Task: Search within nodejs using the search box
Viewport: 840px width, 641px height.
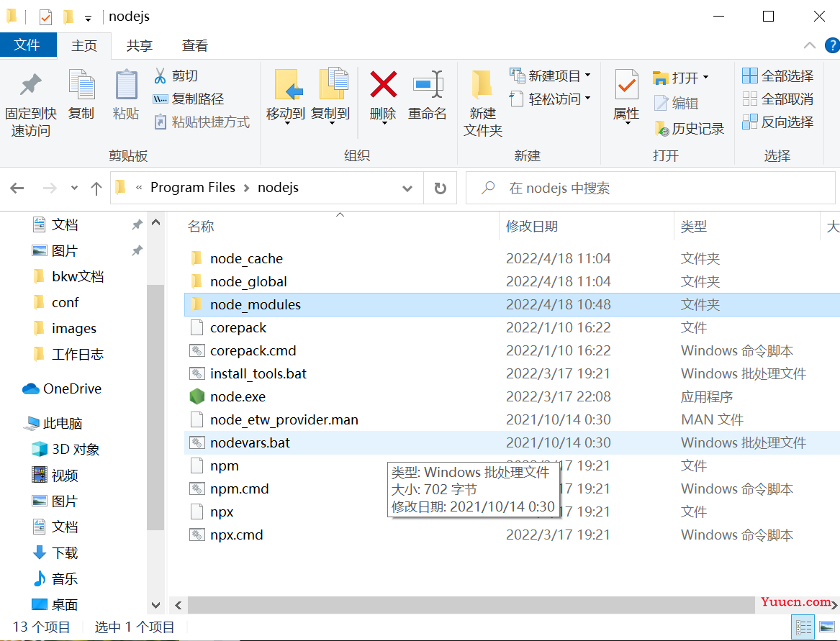Action: tap(651, 188)
